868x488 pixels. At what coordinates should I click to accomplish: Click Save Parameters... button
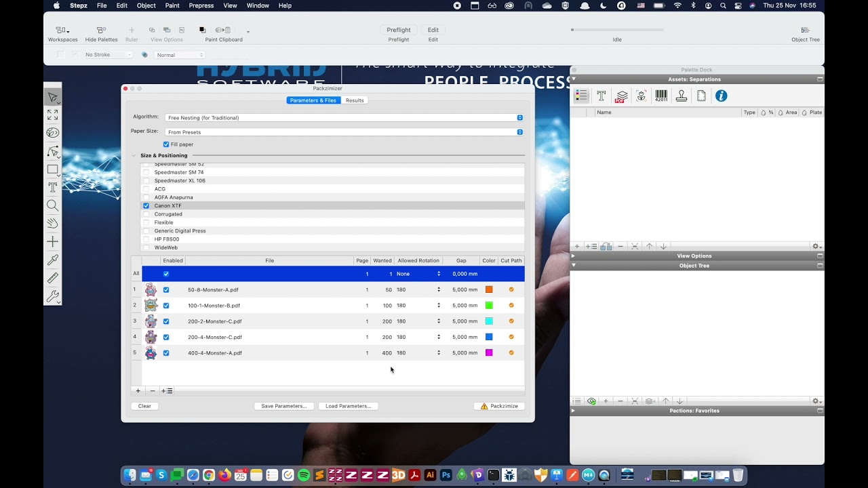283,406
